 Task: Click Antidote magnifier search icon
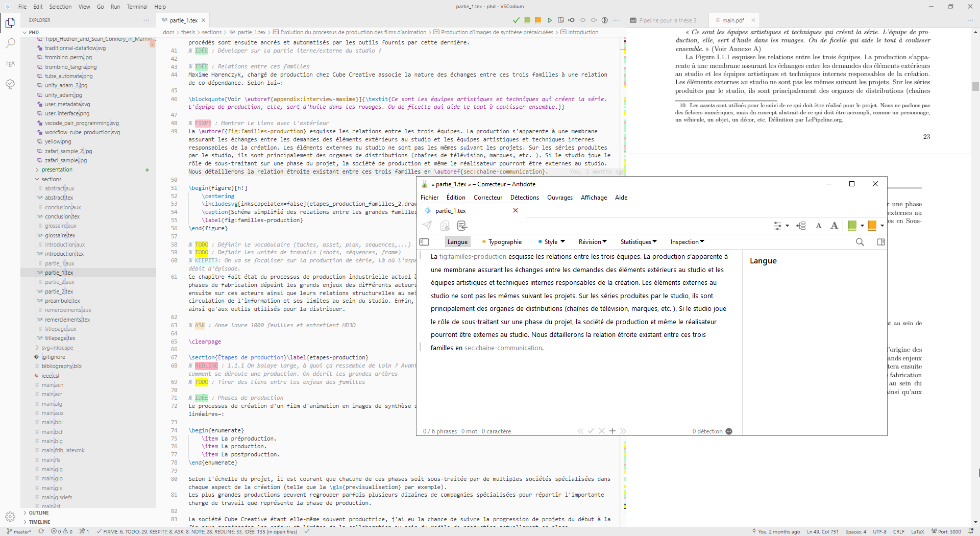[x=860, y=242]
